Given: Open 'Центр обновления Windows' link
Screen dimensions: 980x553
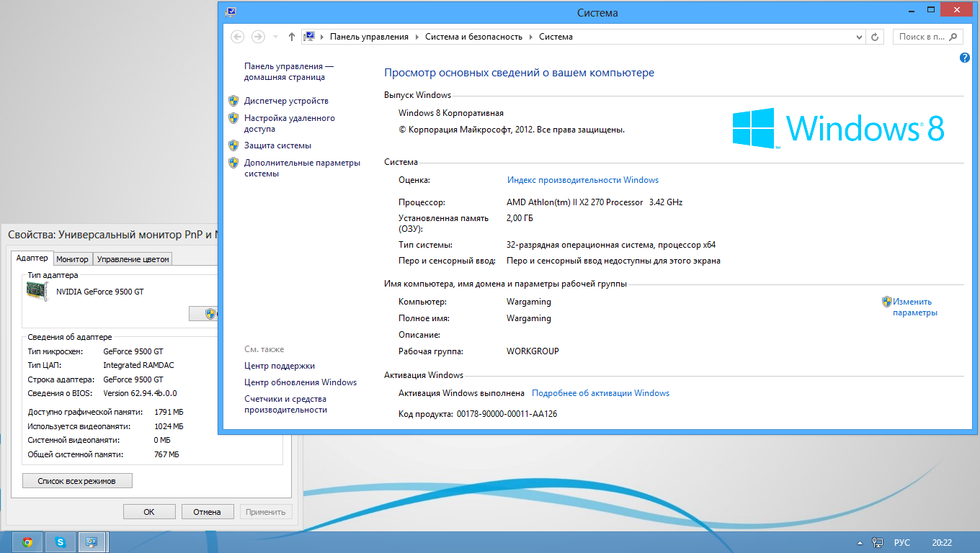Looking at the screenshot, I should (300, 382).
